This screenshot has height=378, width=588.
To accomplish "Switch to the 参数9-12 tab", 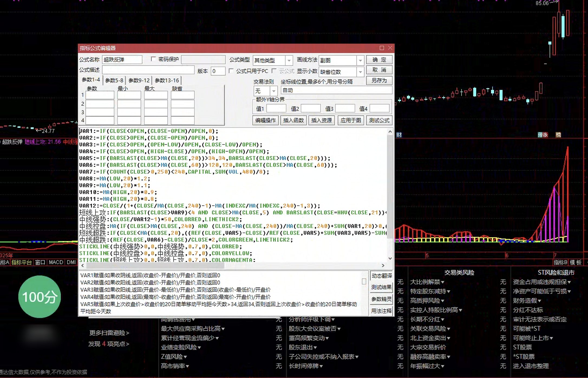I will pos(139,80).
